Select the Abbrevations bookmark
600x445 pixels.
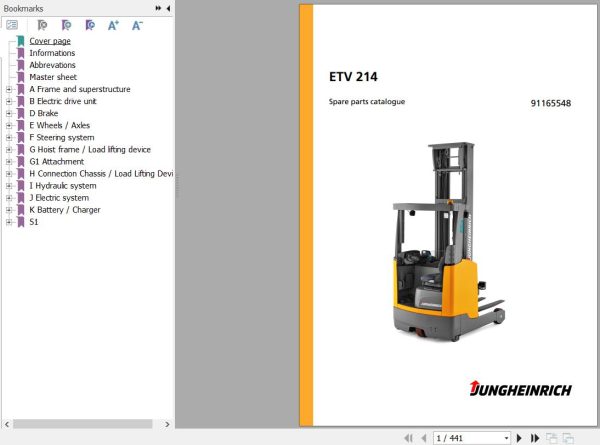(52, 65)
